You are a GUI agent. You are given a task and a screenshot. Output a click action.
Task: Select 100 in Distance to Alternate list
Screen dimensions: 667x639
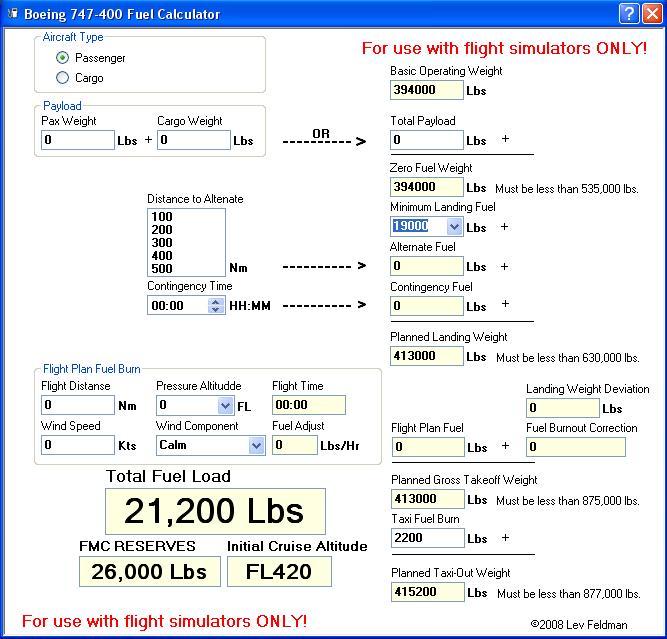[x=186, y=217]
